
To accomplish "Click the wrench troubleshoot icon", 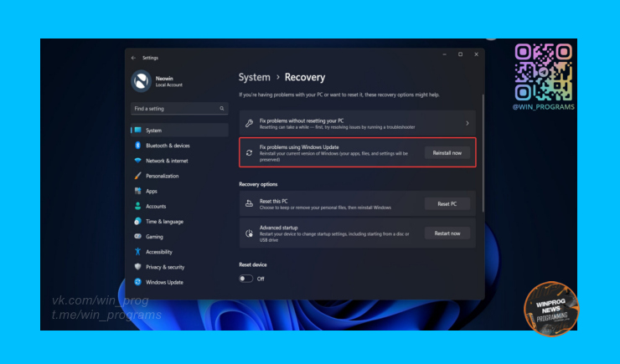I will pos(249,124).
